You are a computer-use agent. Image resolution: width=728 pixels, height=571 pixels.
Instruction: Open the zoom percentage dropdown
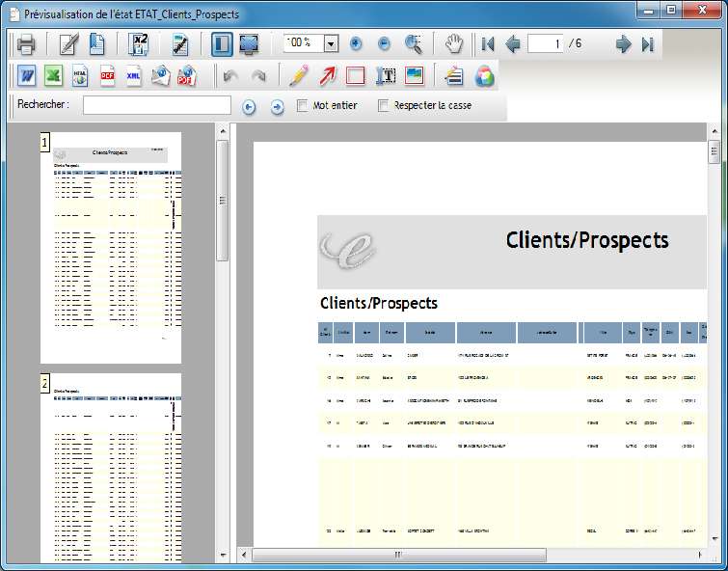(x=331, y=44)
